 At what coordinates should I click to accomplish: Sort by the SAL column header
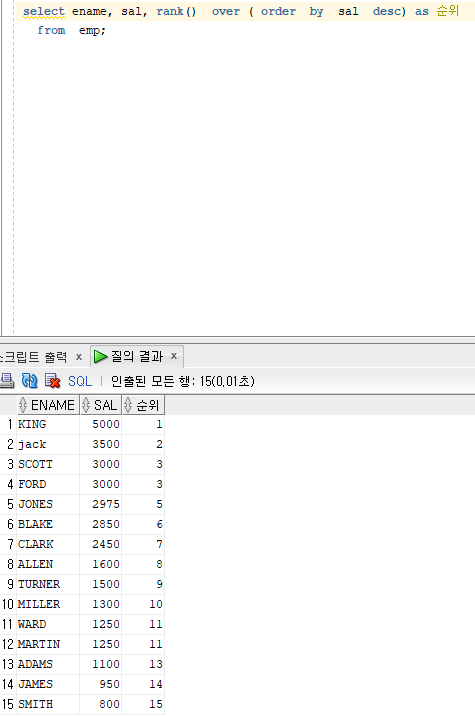click(101, 405)
